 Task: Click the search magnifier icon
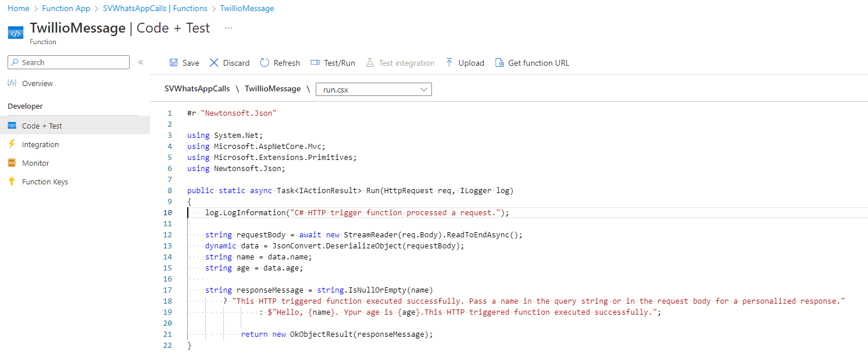[x=15, y=62]
